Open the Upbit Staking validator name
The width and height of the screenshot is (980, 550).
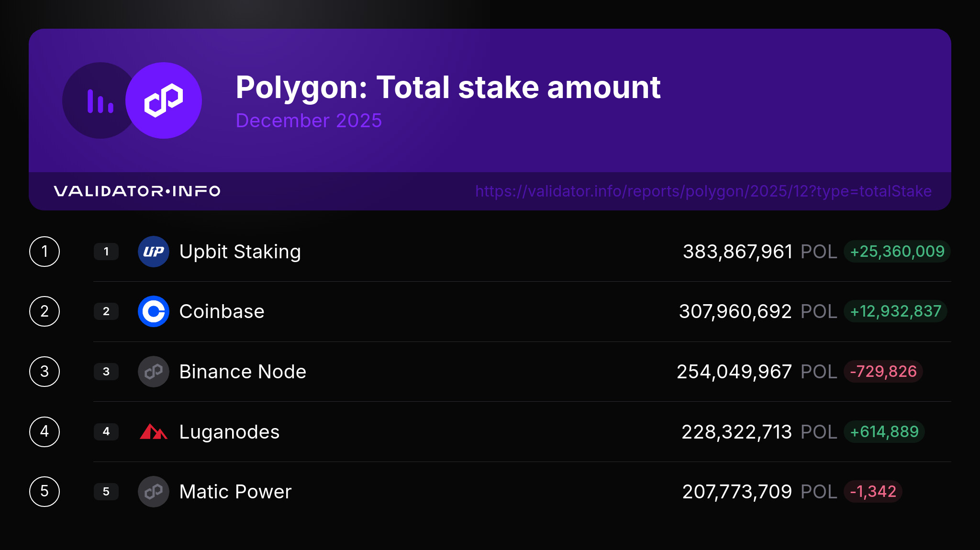(x=240, y=252)
